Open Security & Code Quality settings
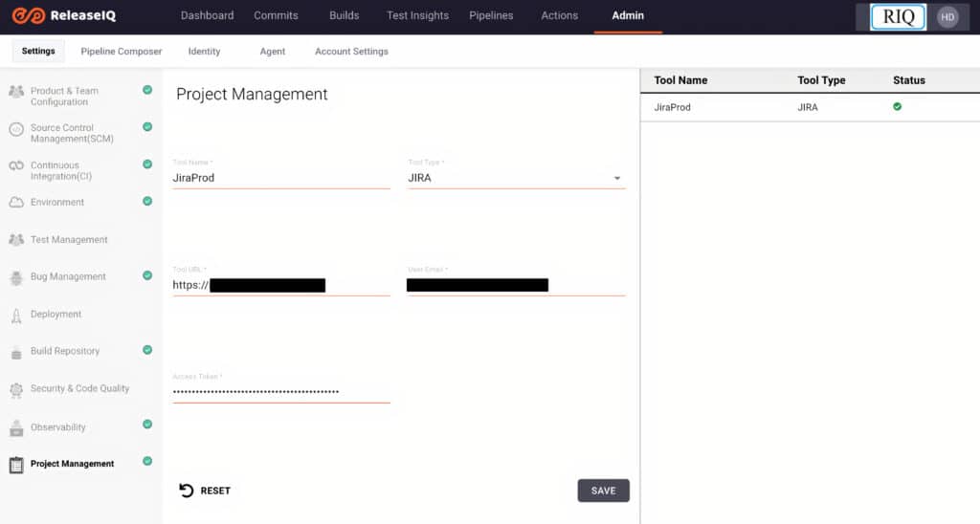Viewport: 980px width, 524px height. [x=80, y=388]
